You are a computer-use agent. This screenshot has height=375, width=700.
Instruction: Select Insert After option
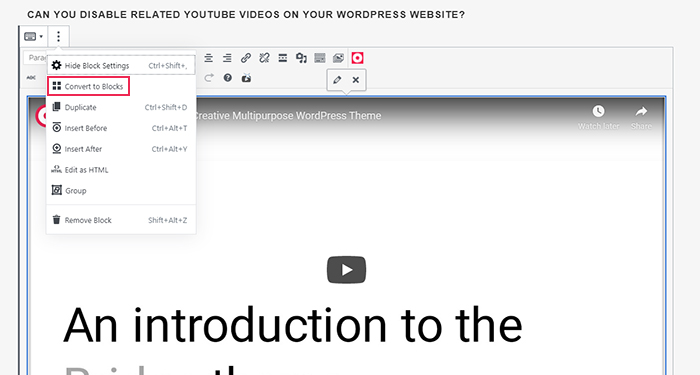121,149
